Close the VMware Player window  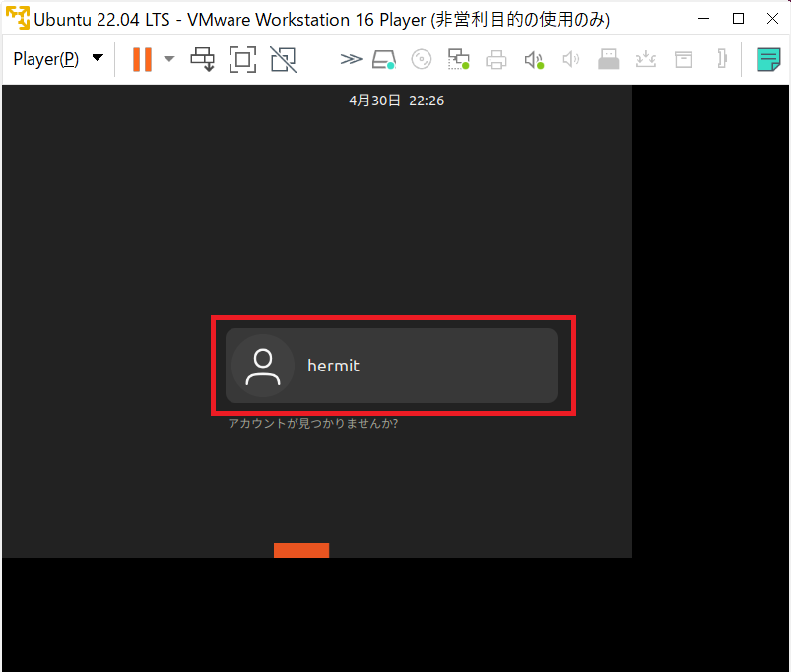(772, 18)
